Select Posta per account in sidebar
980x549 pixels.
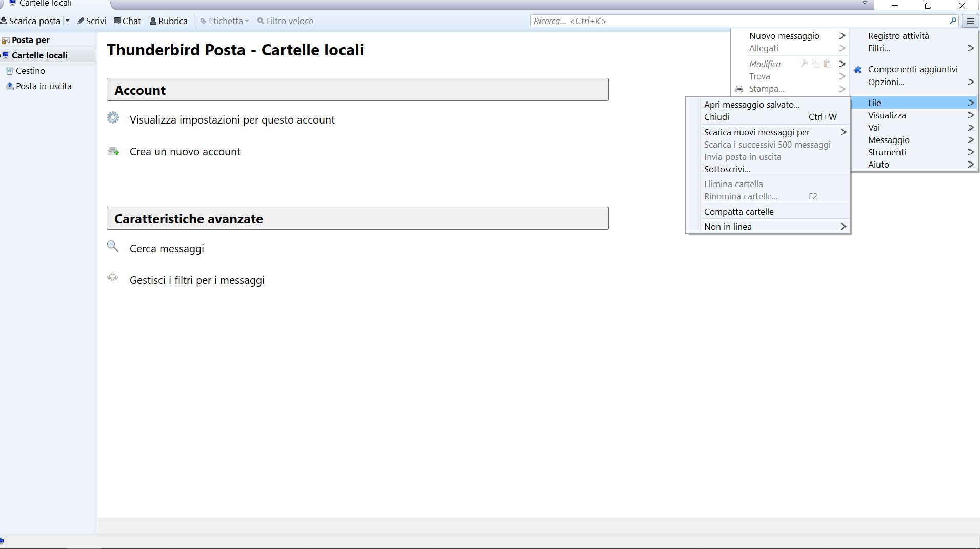(31, 40)
